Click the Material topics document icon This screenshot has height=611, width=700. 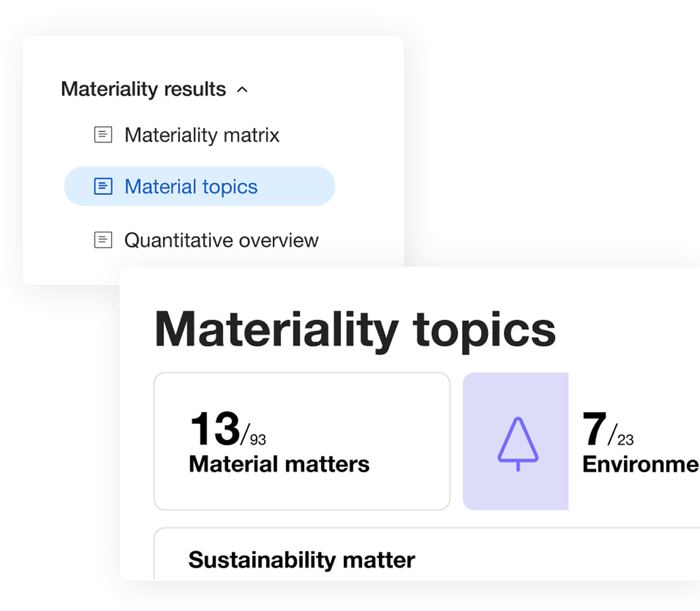tap(103, 186)
